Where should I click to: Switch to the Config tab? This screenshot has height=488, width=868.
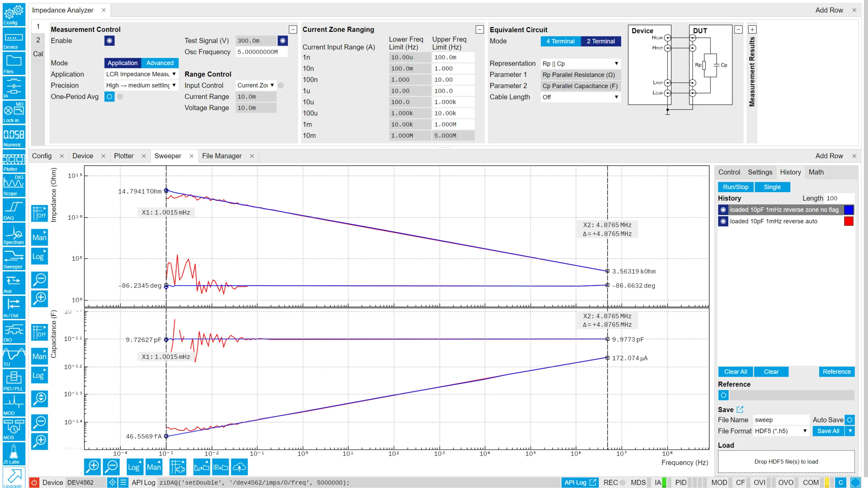42,156
